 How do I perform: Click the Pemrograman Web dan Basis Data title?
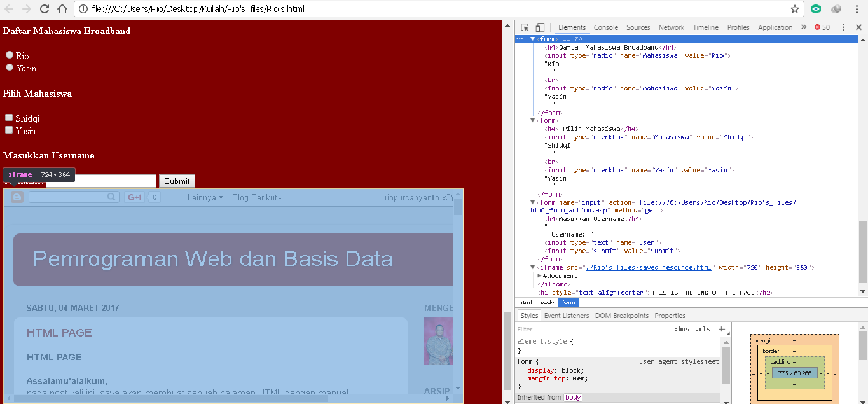click(x=212, y=259)
